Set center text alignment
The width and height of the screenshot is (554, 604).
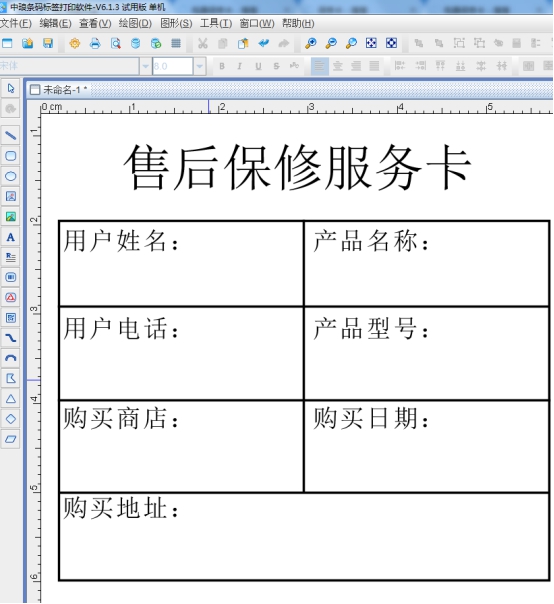coord(338,66)
